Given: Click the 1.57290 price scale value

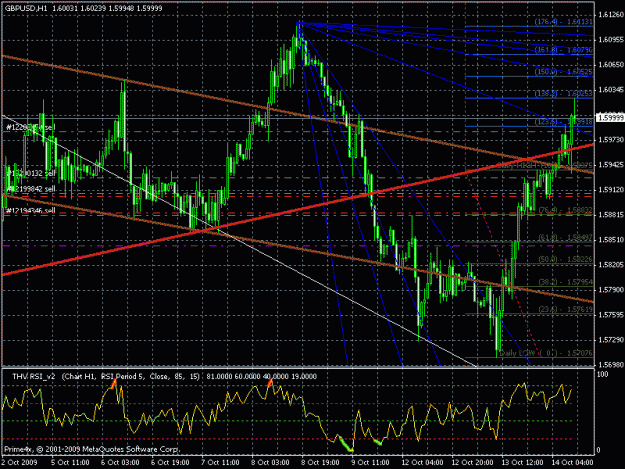Looking at the screenshot, I should coord(611,339).
